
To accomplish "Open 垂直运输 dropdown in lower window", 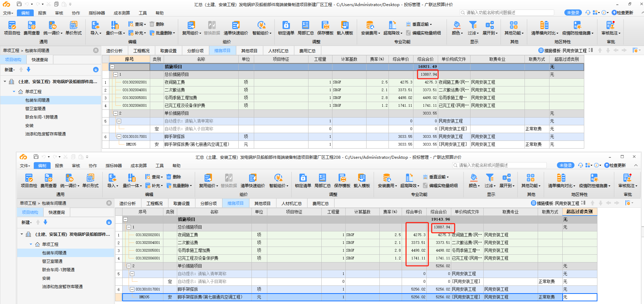I will click(436, 177).
